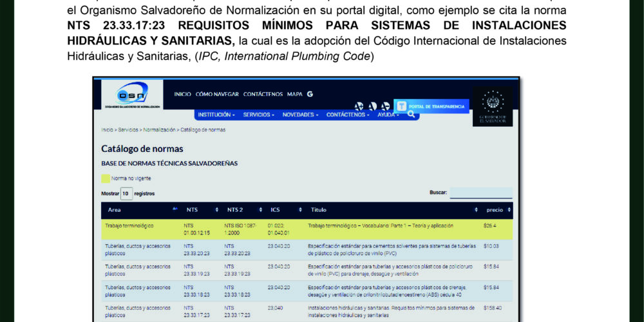Toggle sorting on the precio column
644x322 pixels.
click(497, 210)
